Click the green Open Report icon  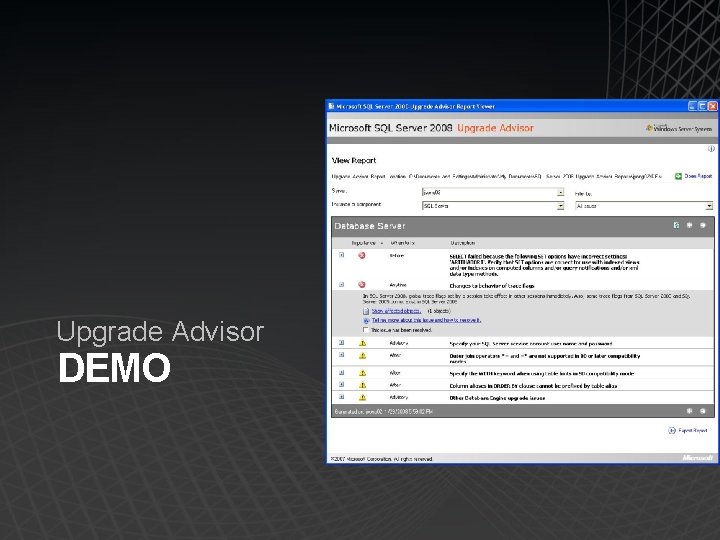pos(678,176)
